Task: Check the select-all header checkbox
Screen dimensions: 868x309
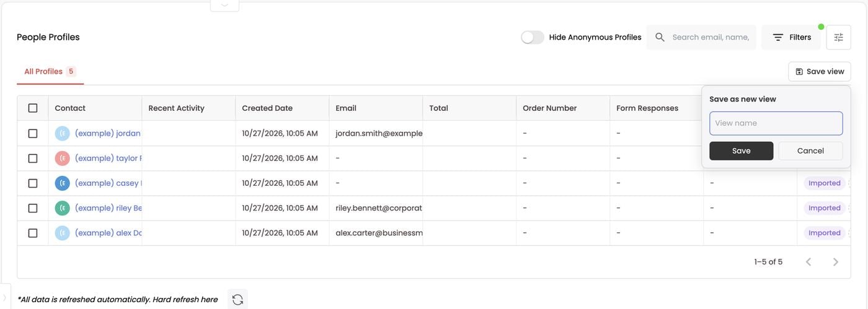Action: (x=33, y=108)
